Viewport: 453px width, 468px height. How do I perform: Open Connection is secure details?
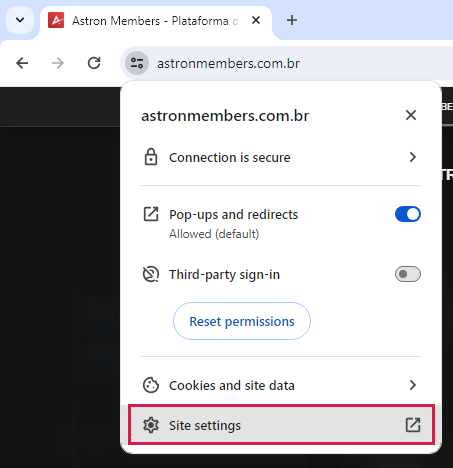(x=281, y=157)
